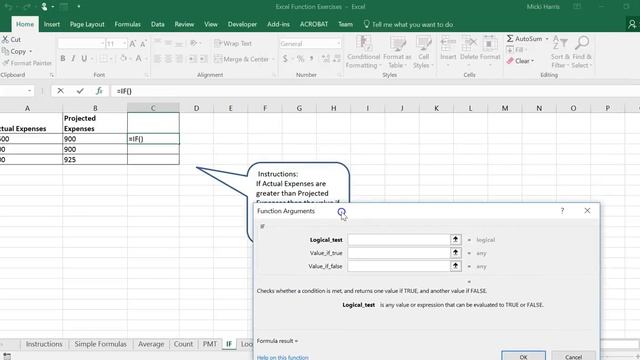Screen dimensions: 640x360
Task: Apply the accounting dollar format
Action: pyautogui.click(x=285, y=59)
